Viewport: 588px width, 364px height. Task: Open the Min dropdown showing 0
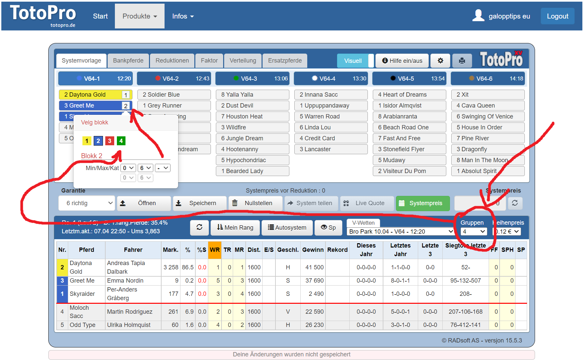pyautogui.click(x=128, y=168)
